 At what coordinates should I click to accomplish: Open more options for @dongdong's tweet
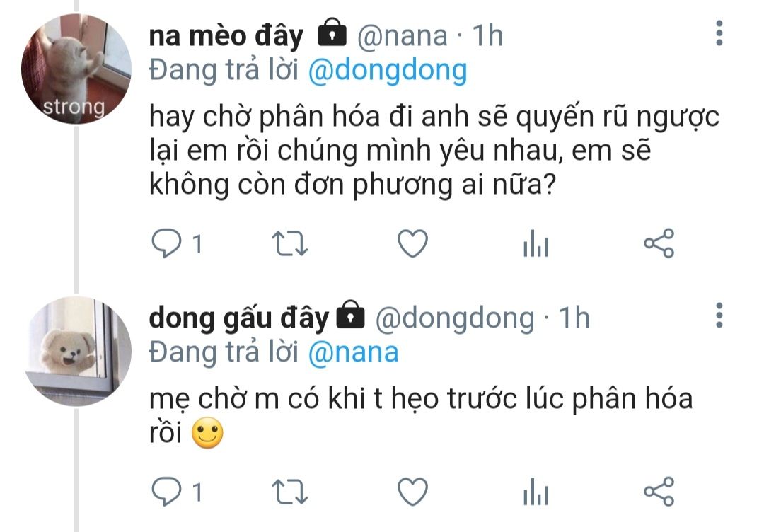[719, 316]
